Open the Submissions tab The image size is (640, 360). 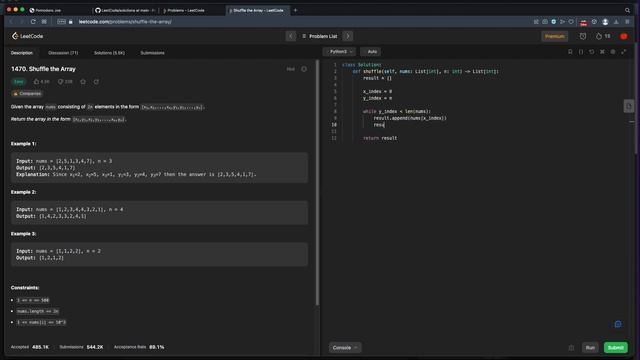[x=152, y=53]
